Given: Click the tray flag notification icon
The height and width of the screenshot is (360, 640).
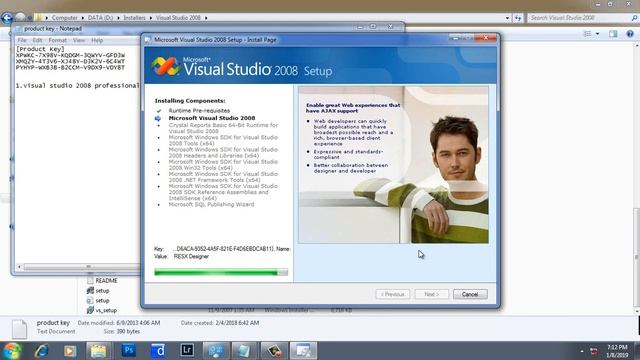Looking at the screenshot, I should tap(594, 351).
